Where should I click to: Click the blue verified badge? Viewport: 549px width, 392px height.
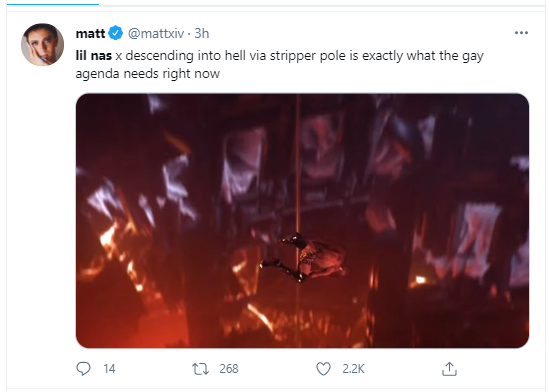[x=116, y=33]
